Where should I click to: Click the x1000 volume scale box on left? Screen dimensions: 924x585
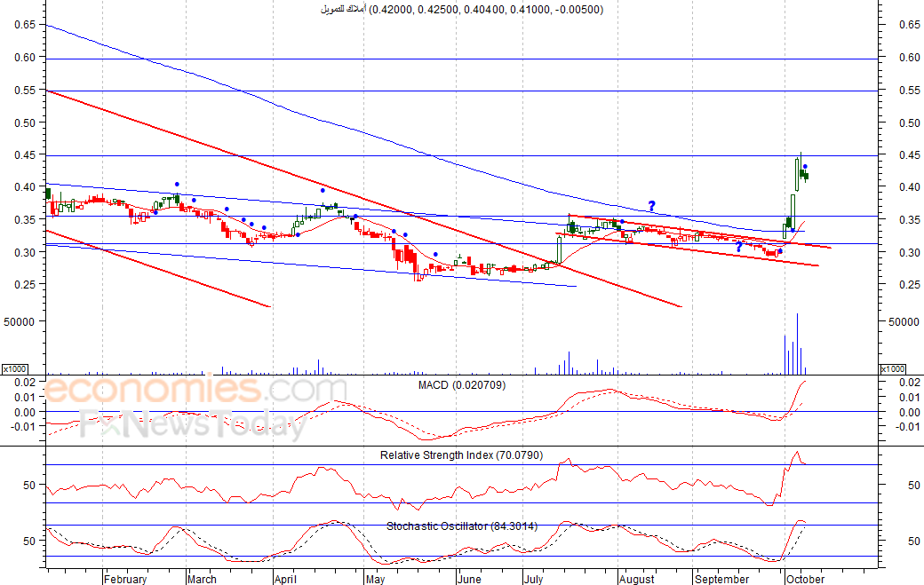[x=15, y=369]
